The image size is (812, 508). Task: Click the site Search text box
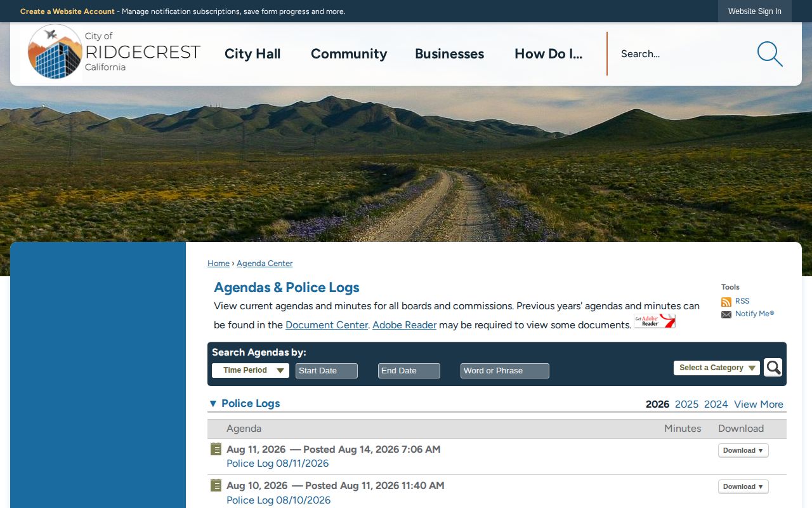(682, 54)
